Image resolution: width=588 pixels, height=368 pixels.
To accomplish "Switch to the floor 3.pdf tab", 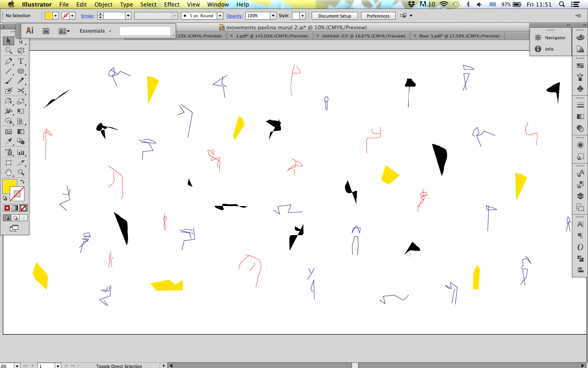I will coord(459,36).
